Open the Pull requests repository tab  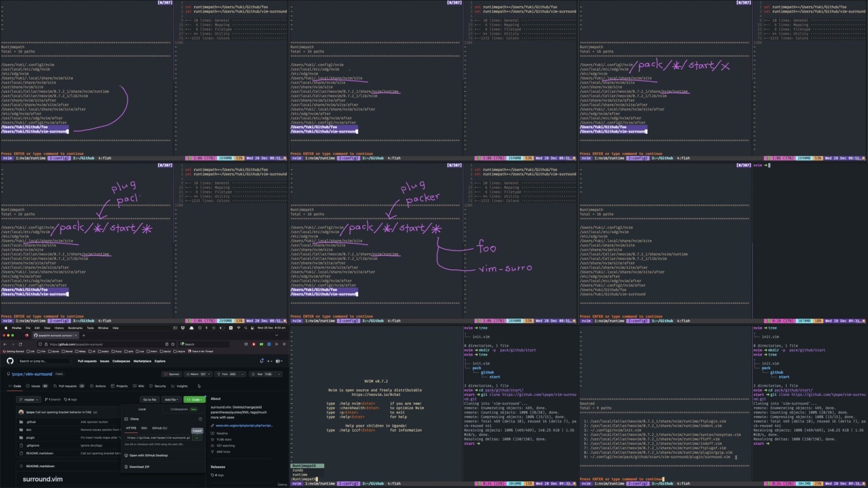pos(68,386)
